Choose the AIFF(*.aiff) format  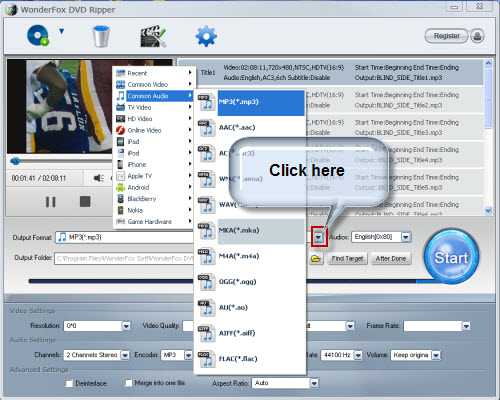pos(250,333)
